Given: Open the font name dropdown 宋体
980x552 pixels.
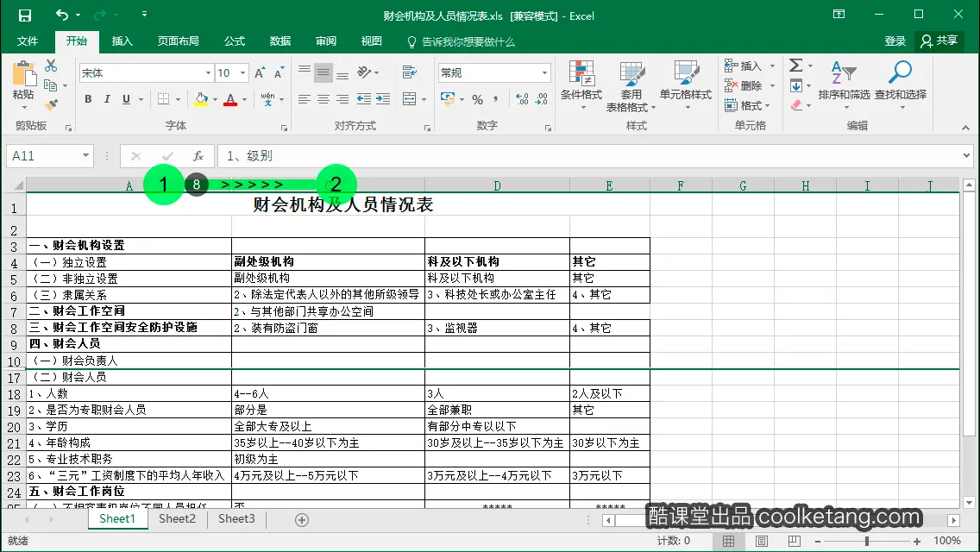Looking at the screenshot, I should click(208, 73).
